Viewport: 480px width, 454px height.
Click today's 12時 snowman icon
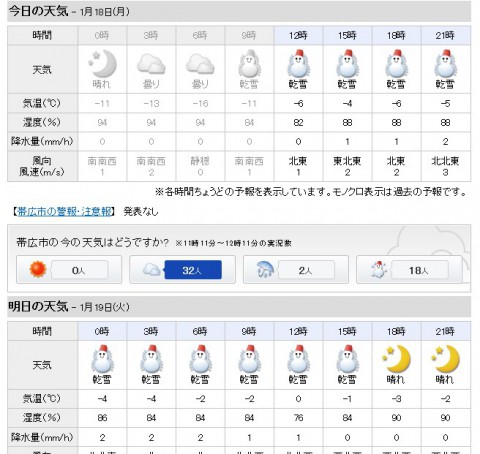(x=298, y=64)
